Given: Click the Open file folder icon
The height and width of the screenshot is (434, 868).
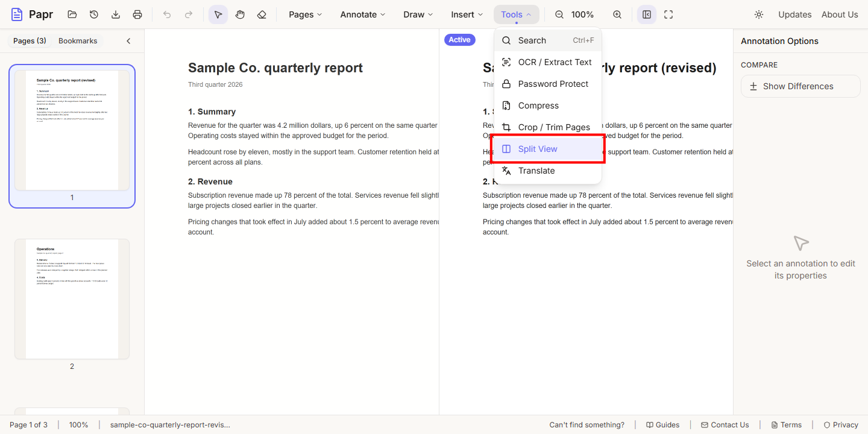Looking at the screenshot, I should pos(72,14).
